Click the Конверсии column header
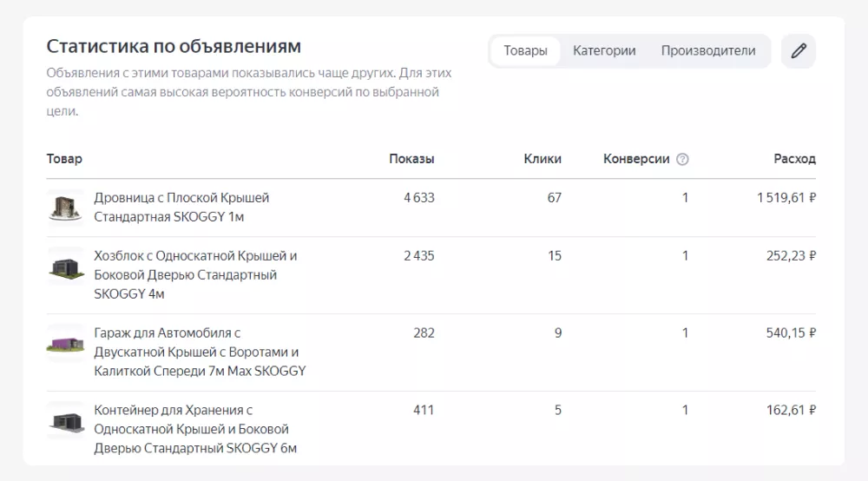The image size is (868, 481). (x=636, y=159)
